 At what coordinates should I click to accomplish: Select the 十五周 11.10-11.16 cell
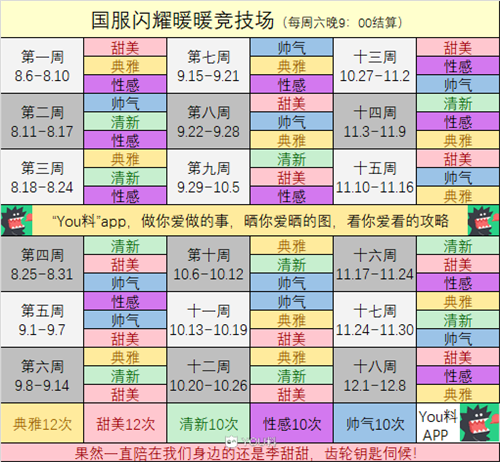click(375, 177)
